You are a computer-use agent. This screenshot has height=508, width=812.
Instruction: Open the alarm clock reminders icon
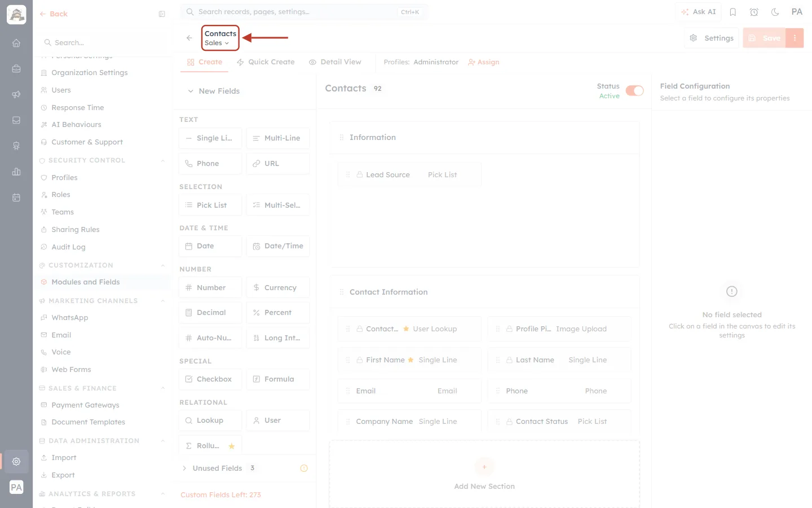[754, 12]
